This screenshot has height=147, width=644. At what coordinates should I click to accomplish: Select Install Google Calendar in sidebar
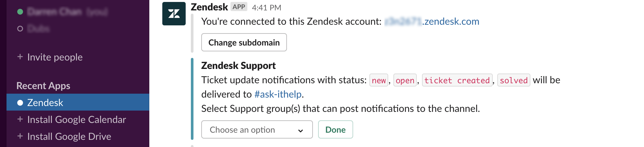(77, 119)
